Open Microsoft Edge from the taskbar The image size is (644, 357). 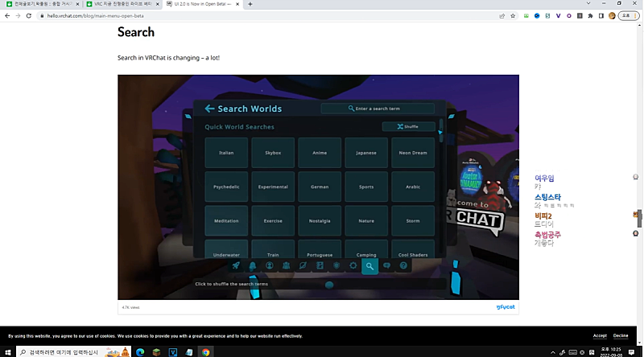point(140,352)
